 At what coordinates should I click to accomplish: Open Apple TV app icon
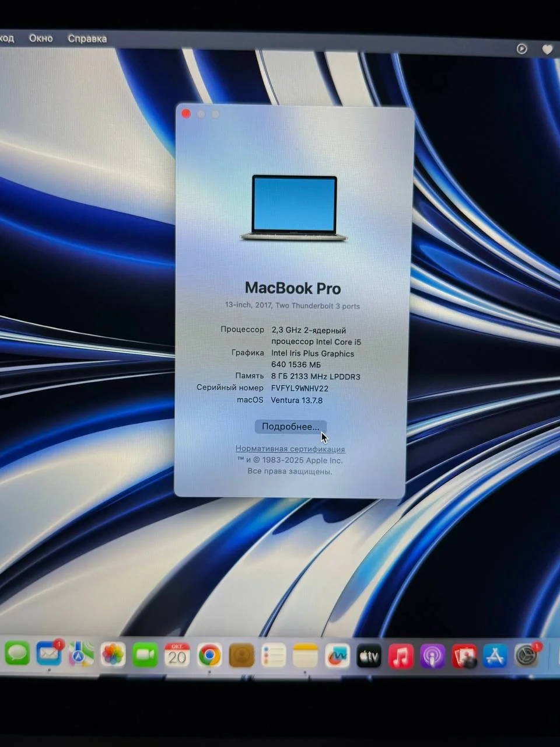click(x=369, y=657)
